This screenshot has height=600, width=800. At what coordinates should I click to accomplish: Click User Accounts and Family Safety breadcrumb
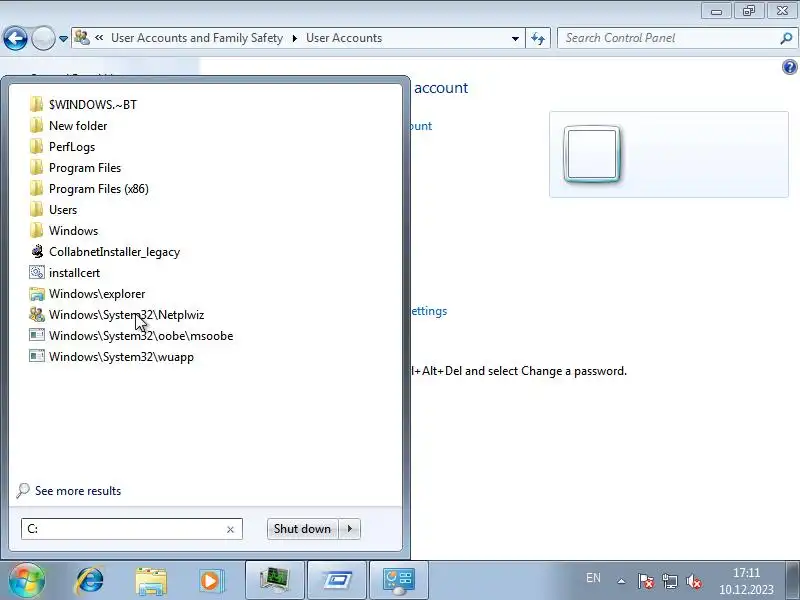[197, 38]
